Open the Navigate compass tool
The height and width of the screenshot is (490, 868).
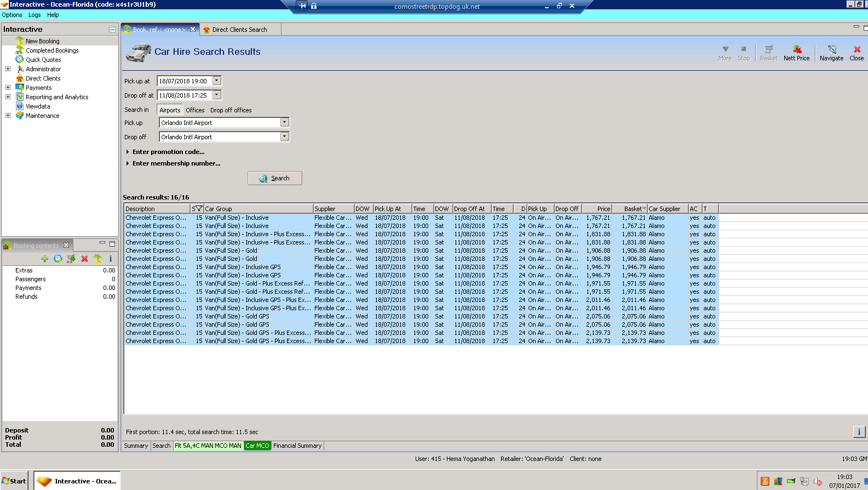[831, 53]
